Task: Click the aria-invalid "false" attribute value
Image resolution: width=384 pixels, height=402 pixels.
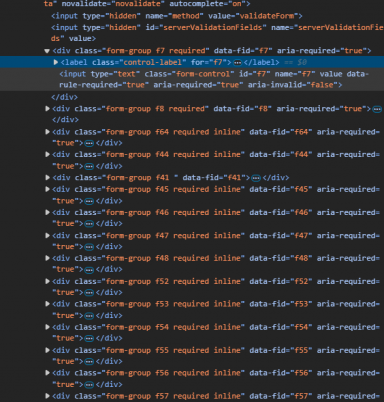Action: point(322,85)
